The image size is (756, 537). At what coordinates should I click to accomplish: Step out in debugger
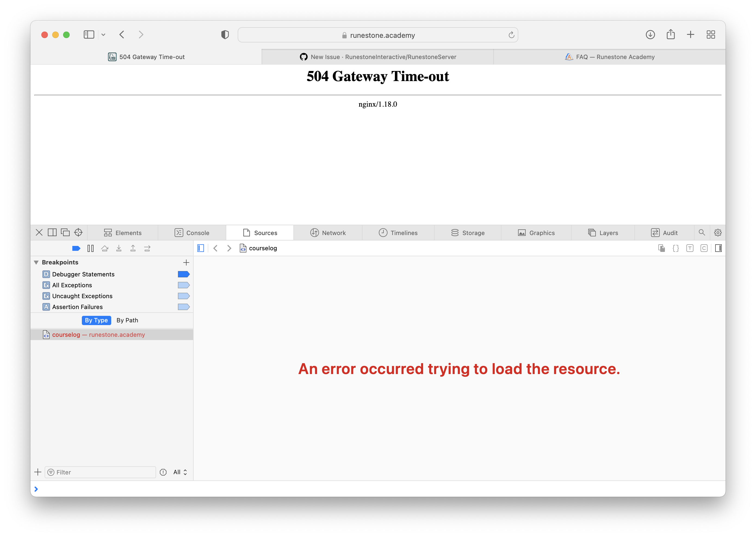pyautogui.click(x=133, y=248)
